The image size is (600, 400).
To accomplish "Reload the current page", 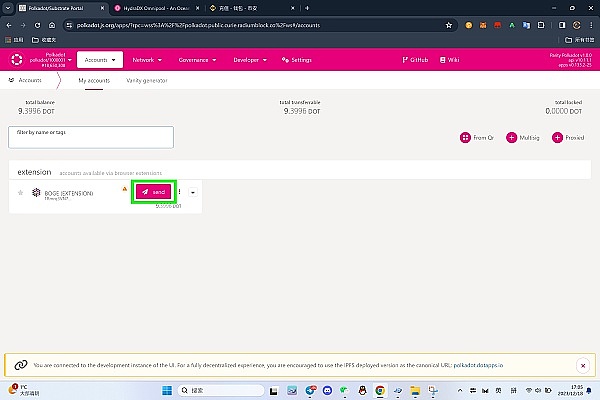I will pyautogui.click(x=37, y=25).
